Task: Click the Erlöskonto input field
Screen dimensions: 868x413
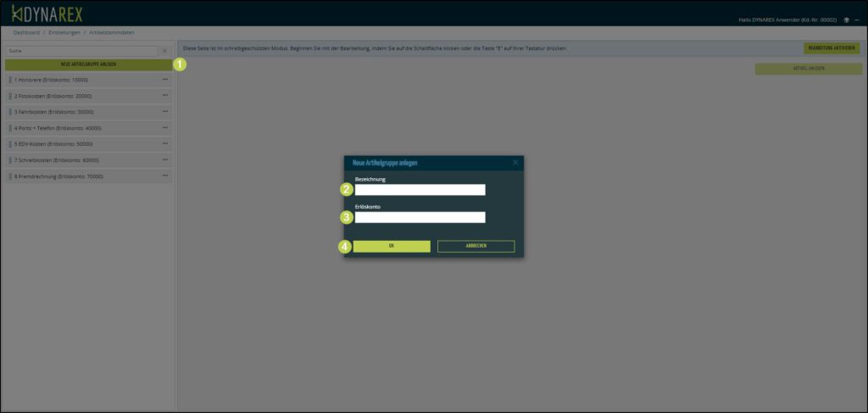Action: coord(420,217)
